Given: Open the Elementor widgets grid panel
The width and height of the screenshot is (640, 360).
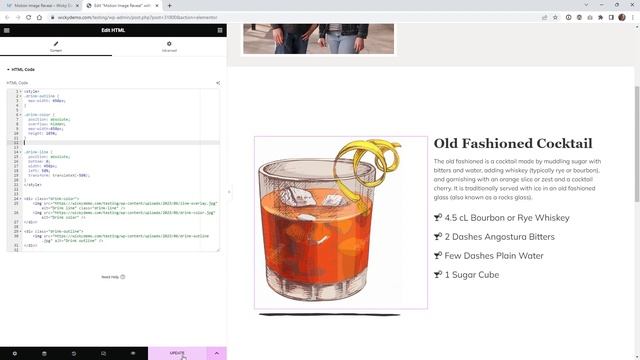Looking at the screenshot, I should (220, 30).
